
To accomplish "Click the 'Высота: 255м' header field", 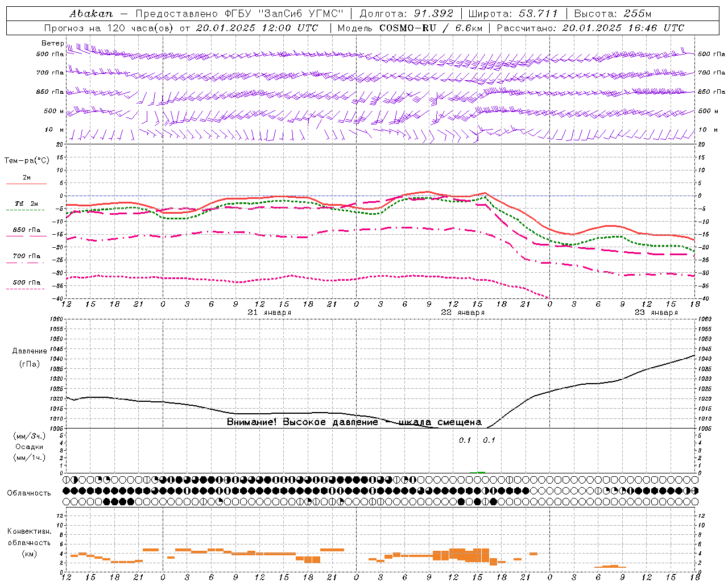I will click(613, 14).
